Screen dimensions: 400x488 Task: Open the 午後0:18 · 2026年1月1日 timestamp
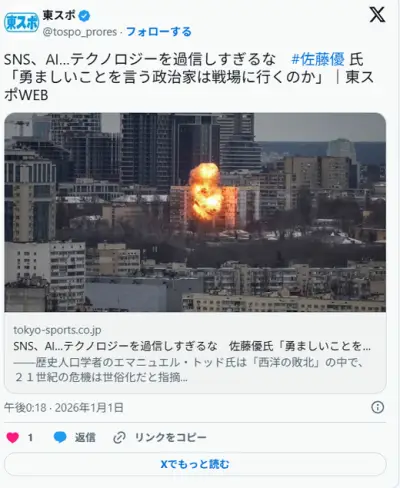(64, 407)
